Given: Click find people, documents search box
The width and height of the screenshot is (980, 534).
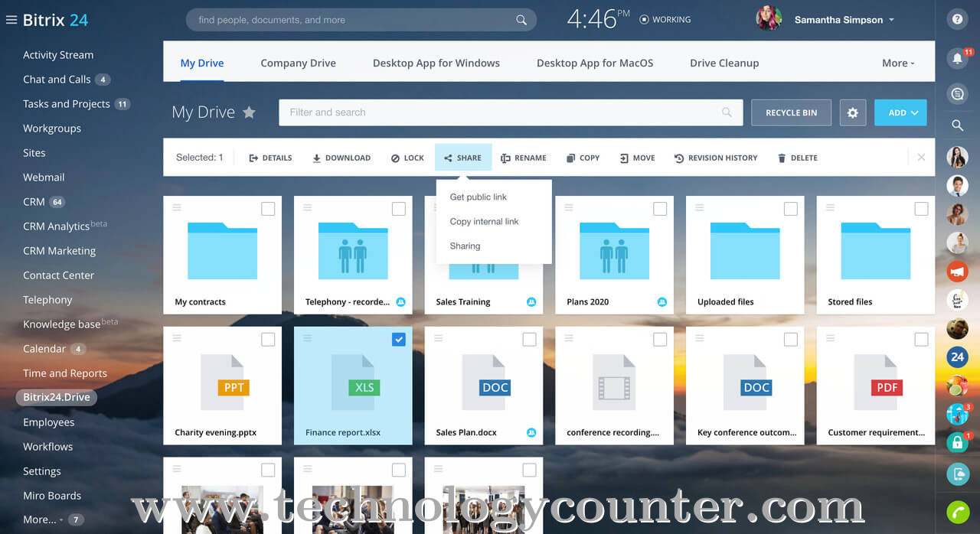Looking at the screenshot, I should (x=361, y=20).
